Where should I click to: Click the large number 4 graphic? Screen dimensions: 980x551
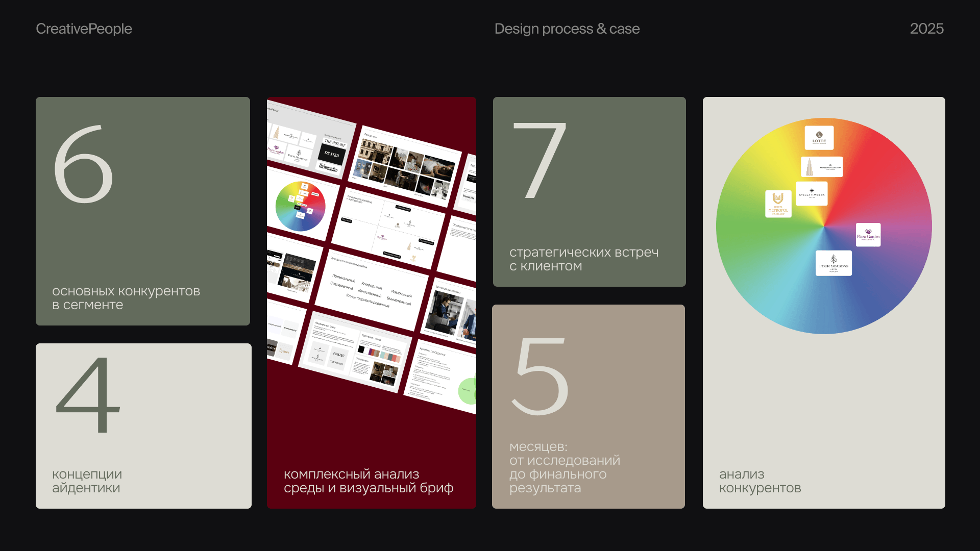88,395
